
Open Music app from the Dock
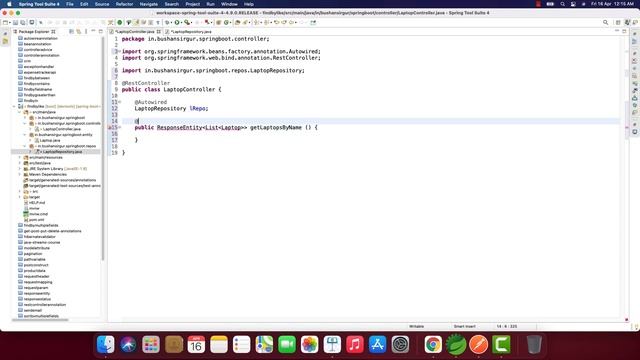coord(355,344)
